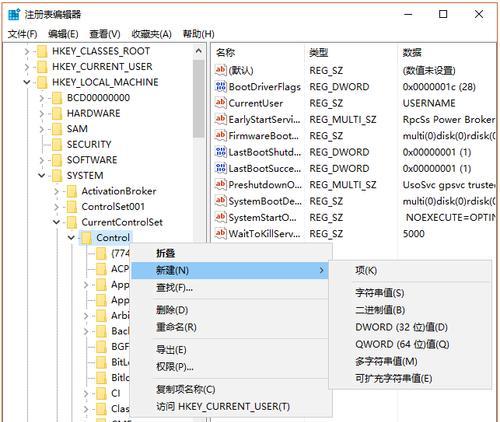This screenshot has height=422, width=500.
Task: Click the string icon beside FirmwareBoot...
Action: click(x=221, y=136)
